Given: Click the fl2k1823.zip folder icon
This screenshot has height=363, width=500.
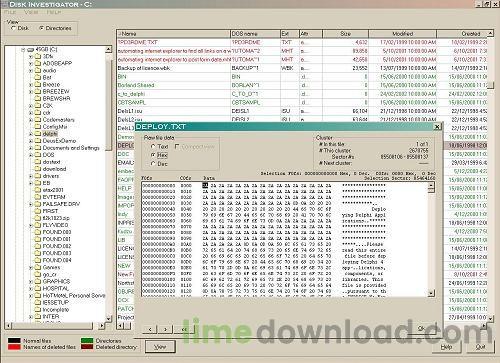Looking at the screenshot, I should [38, 218].
